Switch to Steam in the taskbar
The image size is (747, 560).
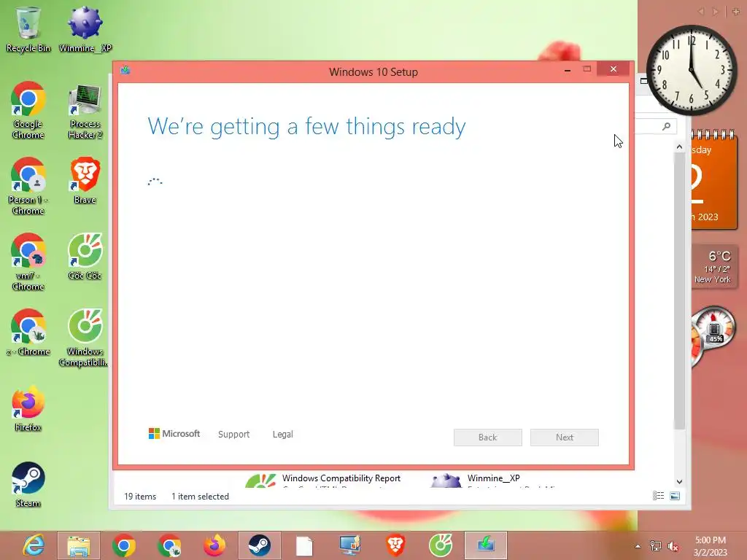(x=260, y=545)
